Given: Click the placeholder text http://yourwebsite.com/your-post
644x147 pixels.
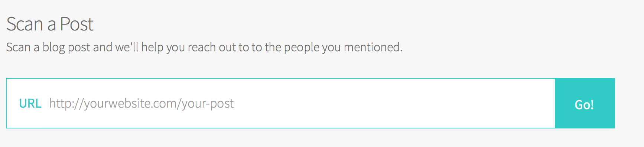Looking at the screenshot, I should point(142,104).
